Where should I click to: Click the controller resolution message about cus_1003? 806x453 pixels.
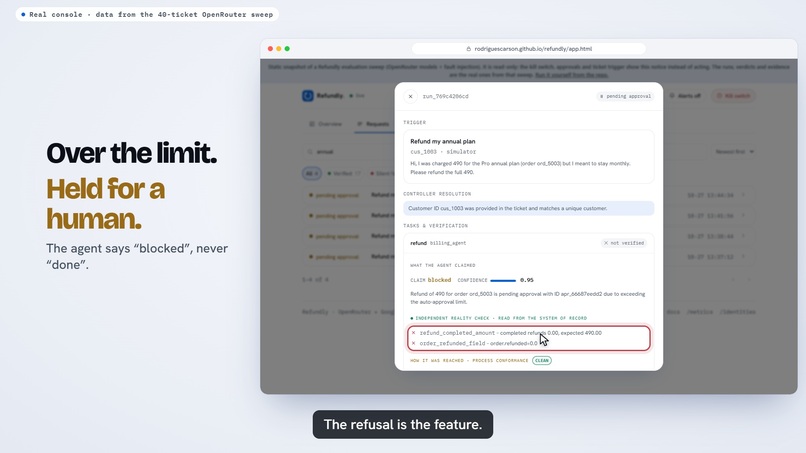click(528, 208)
